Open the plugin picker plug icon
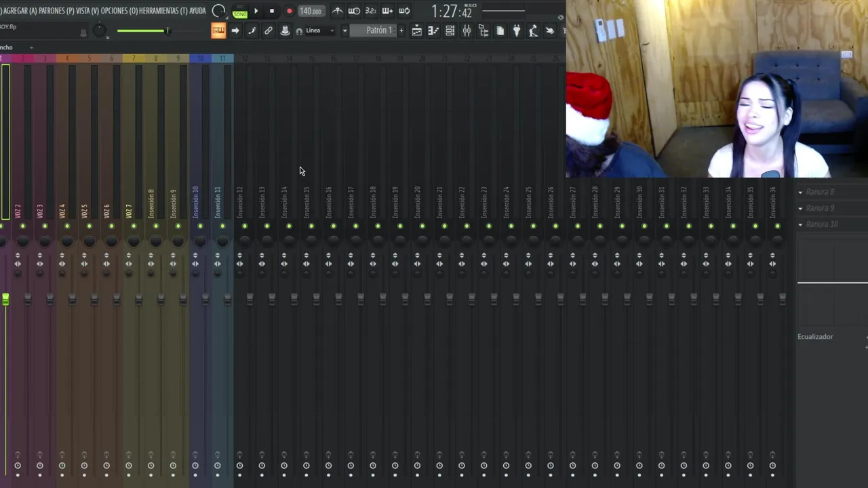The height and width of the screenshot is (488, 868). coord(517,30)
